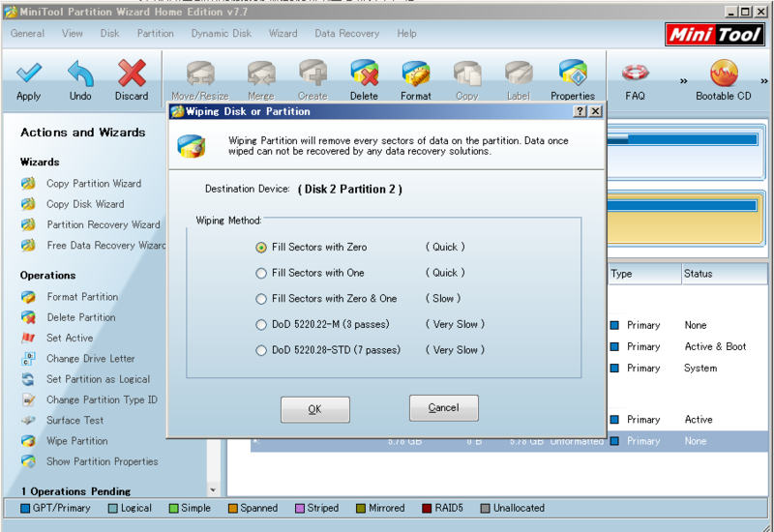Select Fill Sectors with One radio
This screenshot has height=532, width=774.
click(261, 273)
